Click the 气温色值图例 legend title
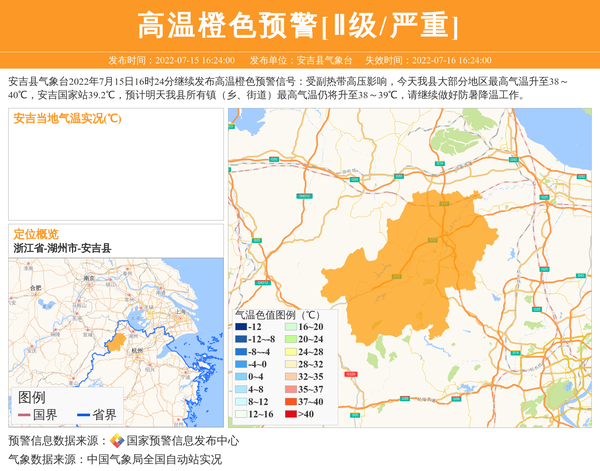Screen dimensions: 600x471 tap(277, 313)
